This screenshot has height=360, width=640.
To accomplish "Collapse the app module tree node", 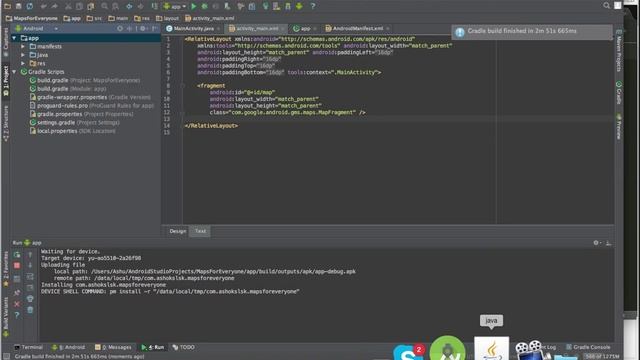I will coord(15,38).
